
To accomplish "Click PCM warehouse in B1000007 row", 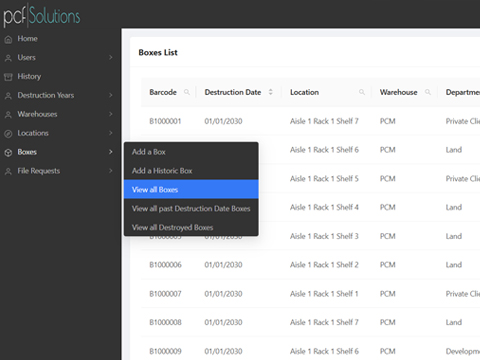I will [388, 294].
